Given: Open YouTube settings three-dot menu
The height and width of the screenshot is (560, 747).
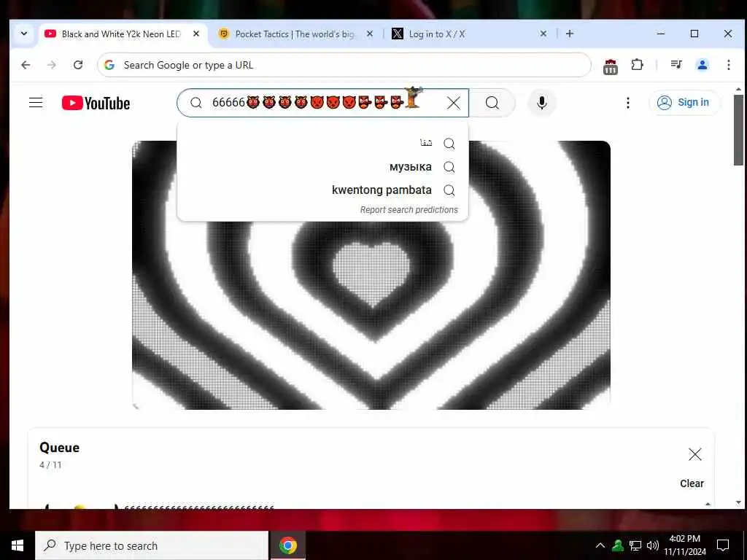Looking at the screenshot, I should point(628,102).
